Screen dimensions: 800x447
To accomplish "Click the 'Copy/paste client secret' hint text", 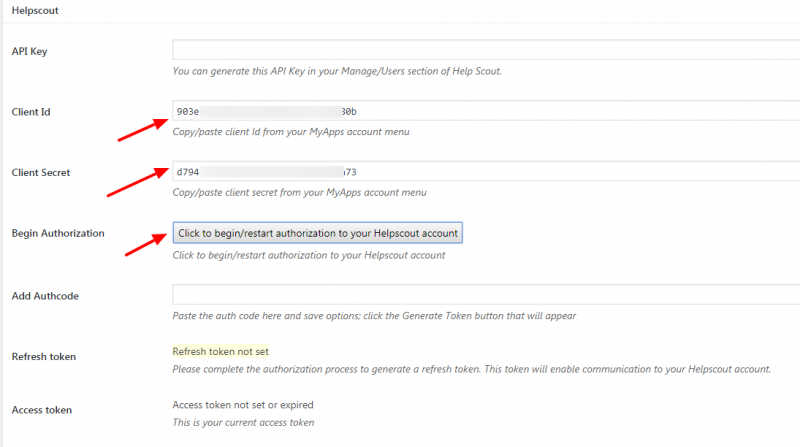I will [x=299, y=192].
